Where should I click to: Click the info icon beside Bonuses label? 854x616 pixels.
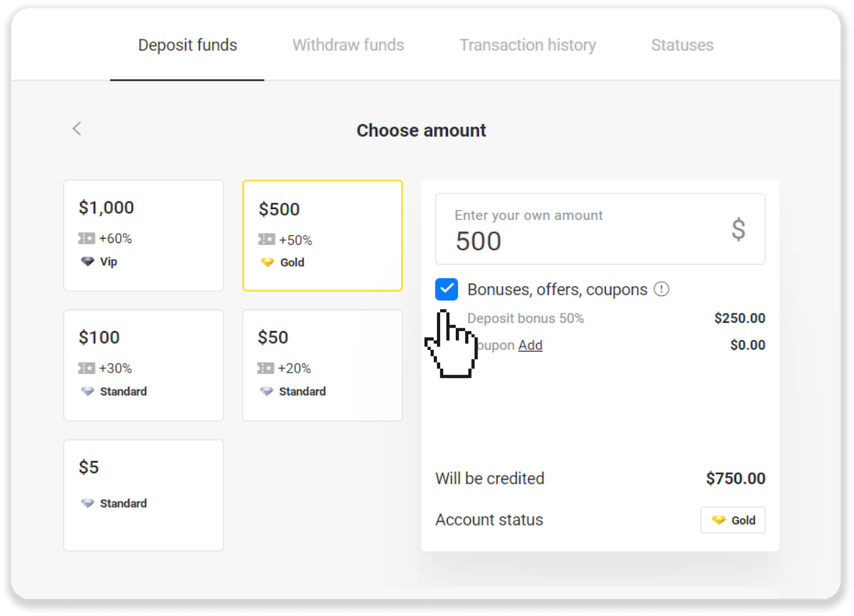[x=661, y=289]
